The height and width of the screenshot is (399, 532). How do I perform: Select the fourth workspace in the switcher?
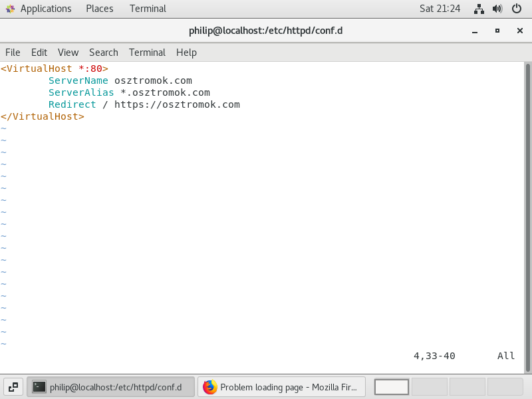tap(505, 387)
